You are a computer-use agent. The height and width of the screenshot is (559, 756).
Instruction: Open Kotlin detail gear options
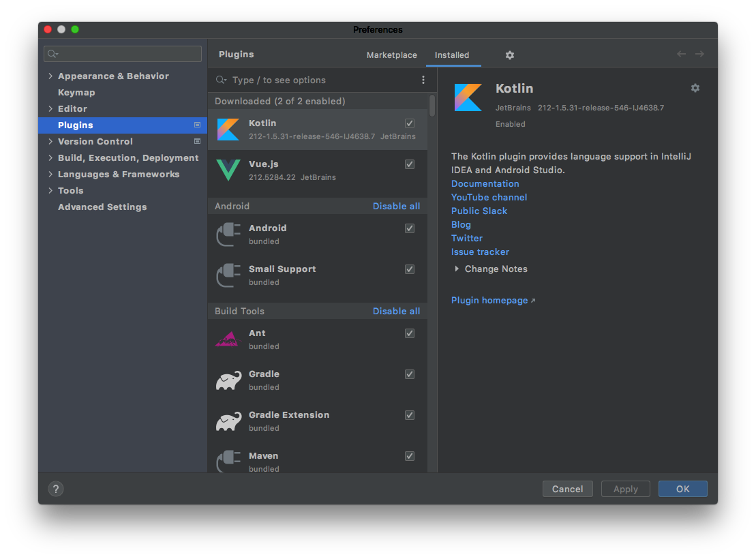click(695, 88)
